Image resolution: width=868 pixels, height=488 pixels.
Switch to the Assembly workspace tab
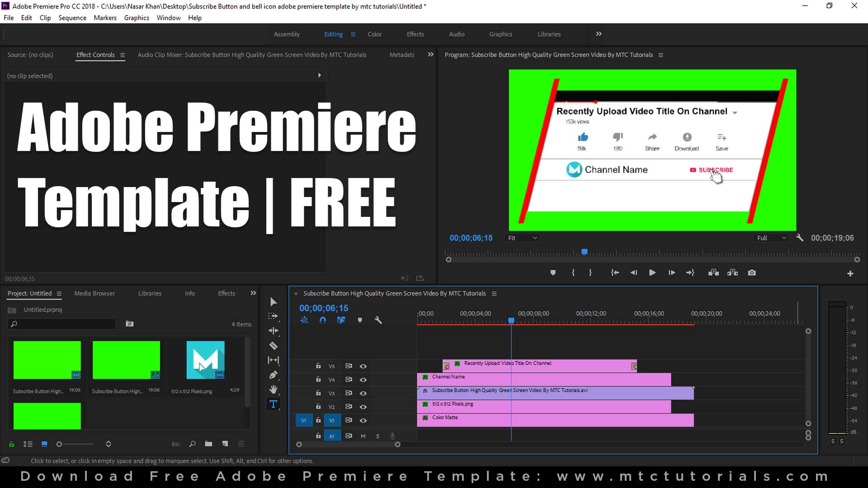tap(287, 34)
